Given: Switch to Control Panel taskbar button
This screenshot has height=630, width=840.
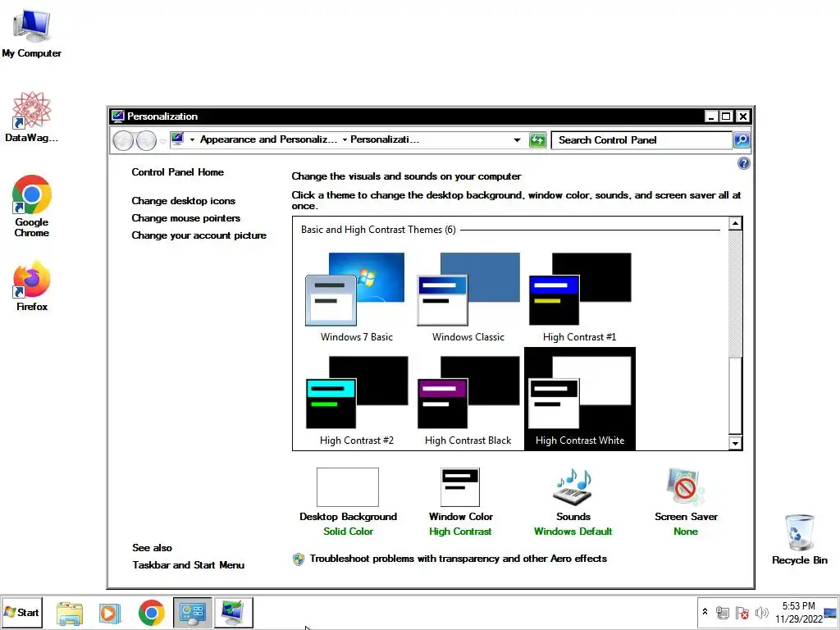Looking at the screenshot, I should click(192, 612).
